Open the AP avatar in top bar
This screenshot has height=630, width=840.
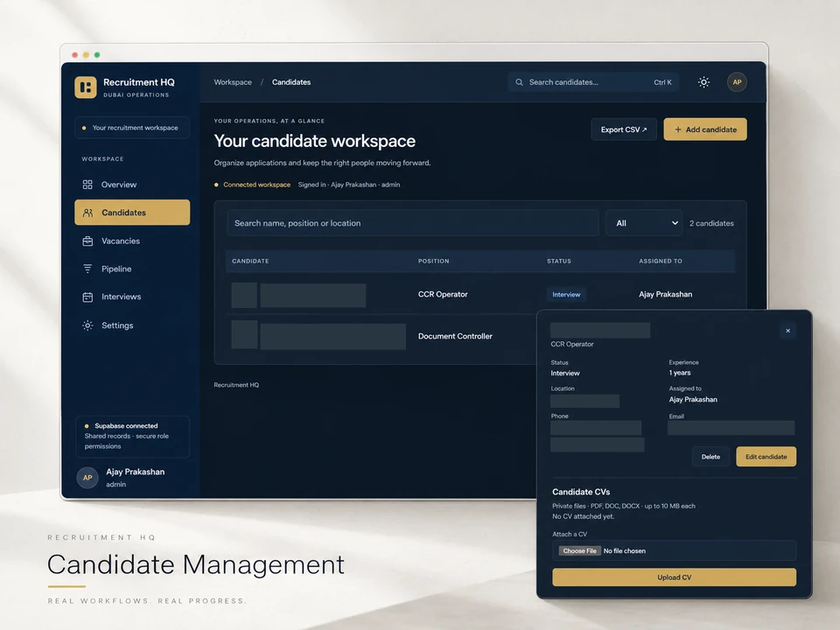click(x=737, y=82)
